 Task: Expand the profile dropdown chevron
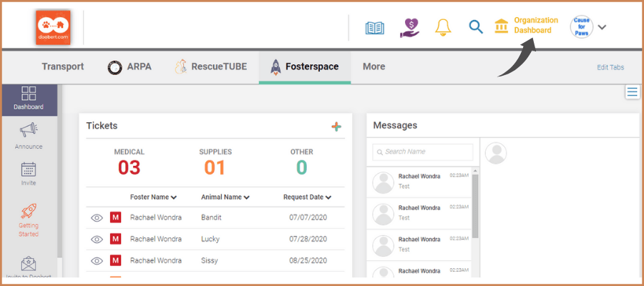coord(602,27)
